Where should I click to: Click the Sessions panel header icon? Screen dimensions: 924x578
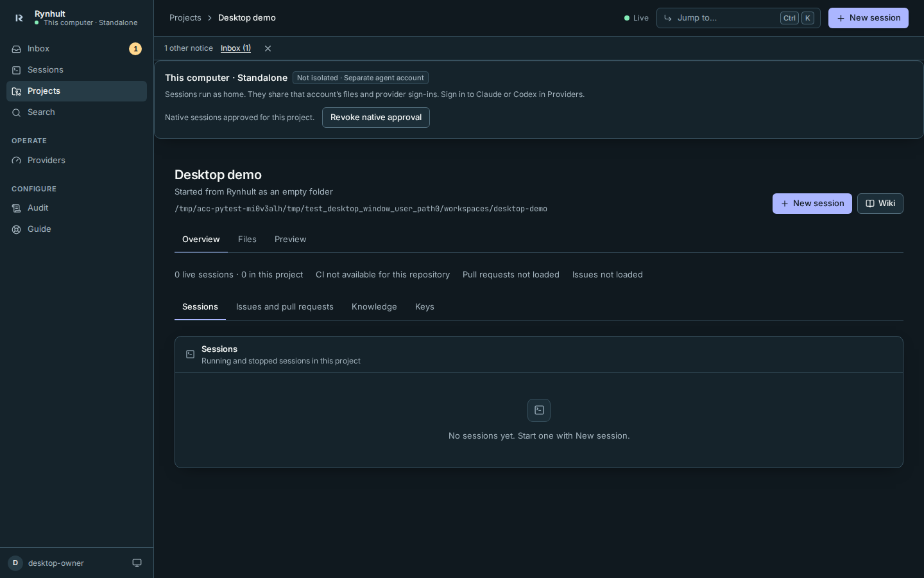click(x=191, y=355)
